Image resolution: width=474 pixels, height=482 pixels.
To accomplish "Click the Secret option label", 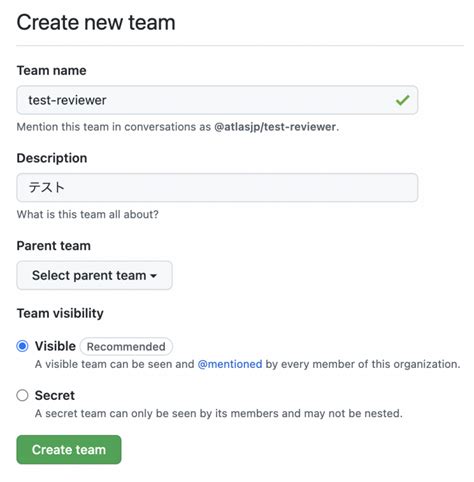I will 55,395.
